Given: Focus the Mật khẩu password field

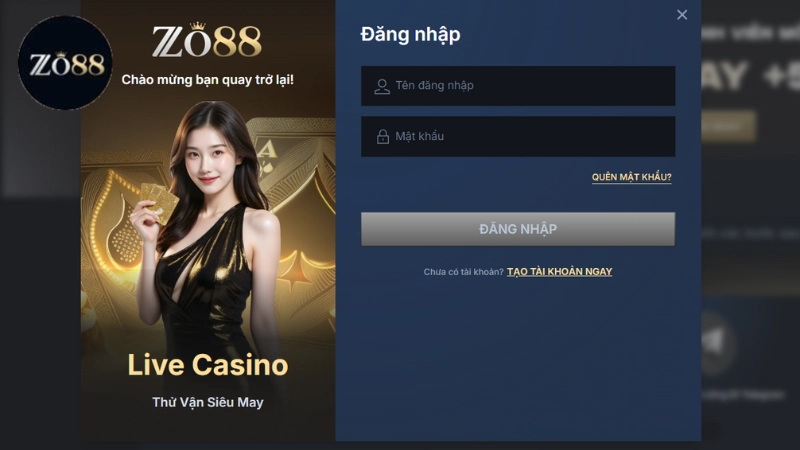Looking at the screenshot, I should 518,136.
